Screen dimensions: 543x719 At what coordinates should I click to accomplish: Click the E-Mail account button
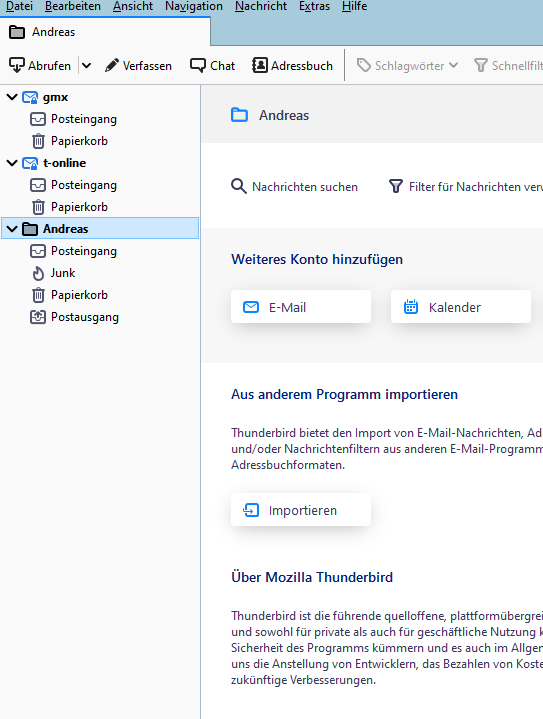coord(301,307)
